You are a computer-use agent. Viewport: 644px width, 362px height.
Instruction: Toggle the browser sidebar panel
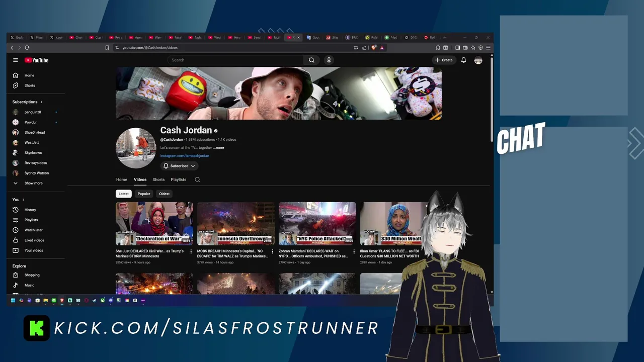click(x=457, y=48)
